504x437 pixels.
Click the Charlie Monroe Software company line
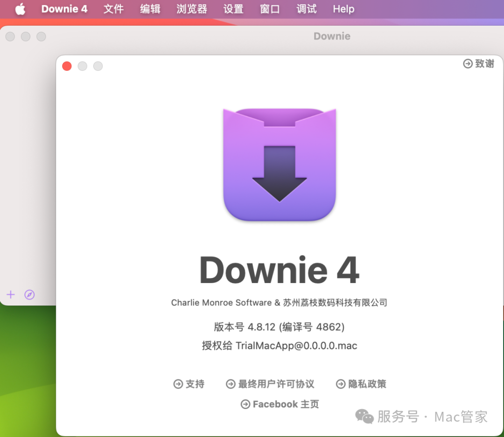[x=279, y=303]
